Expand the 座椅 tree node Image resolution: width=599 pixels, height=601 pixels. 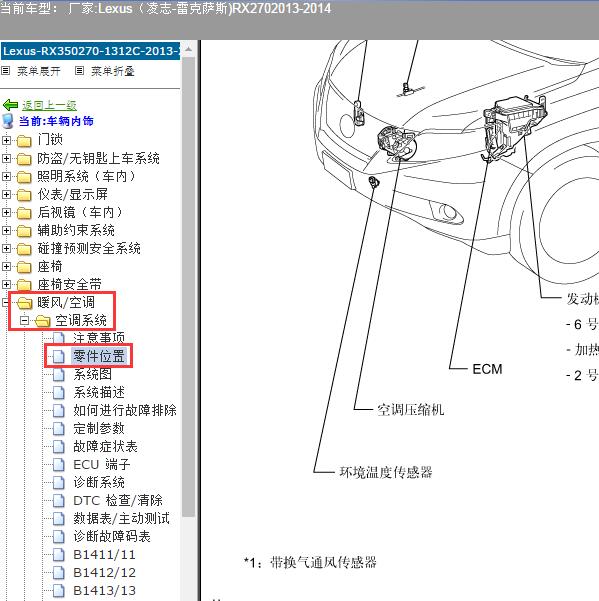point(6,266)
